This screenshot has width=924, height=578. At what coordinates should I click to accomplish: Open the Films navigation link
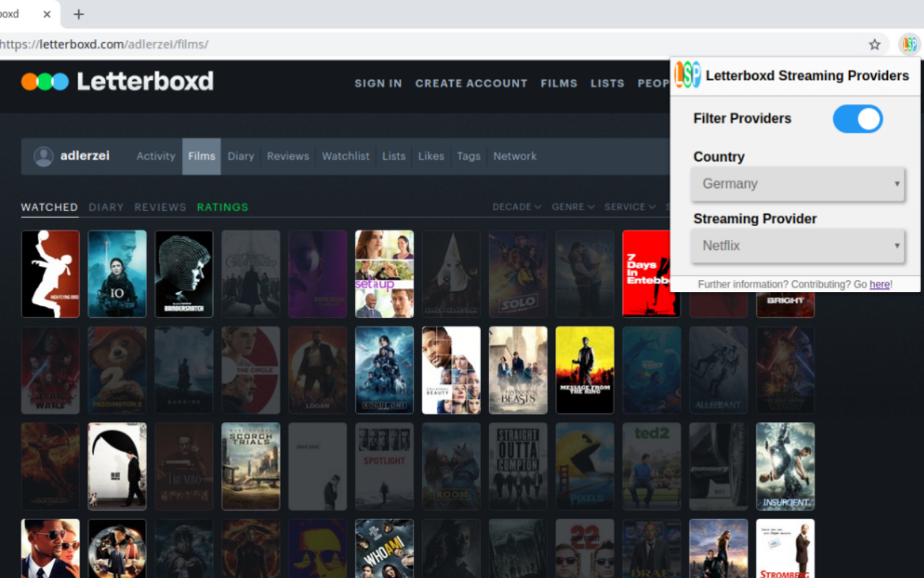tap(559, 84)
